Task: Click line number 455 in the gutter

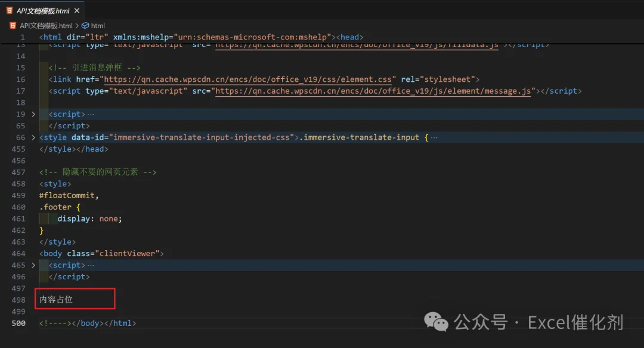Action: pyautogui.click(x=18, y=149)
